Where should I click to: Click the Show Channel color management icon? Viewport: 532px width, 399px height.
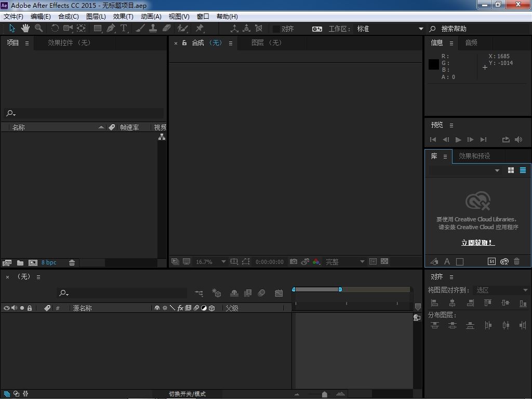tap(316, 262)
